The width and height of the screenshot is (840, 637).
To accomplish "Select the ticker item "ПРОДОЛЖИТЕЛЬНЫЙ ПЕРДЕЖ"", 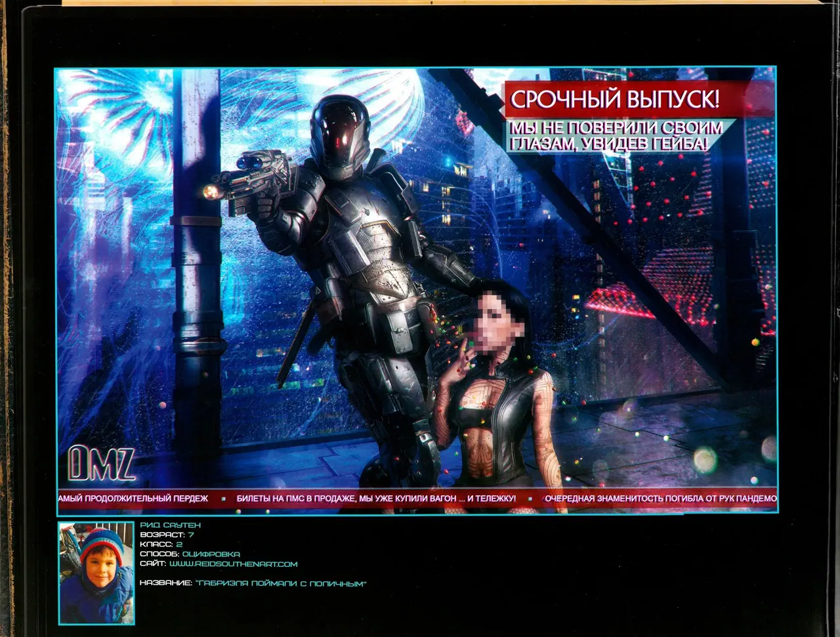I will click(x=146, y=499).
